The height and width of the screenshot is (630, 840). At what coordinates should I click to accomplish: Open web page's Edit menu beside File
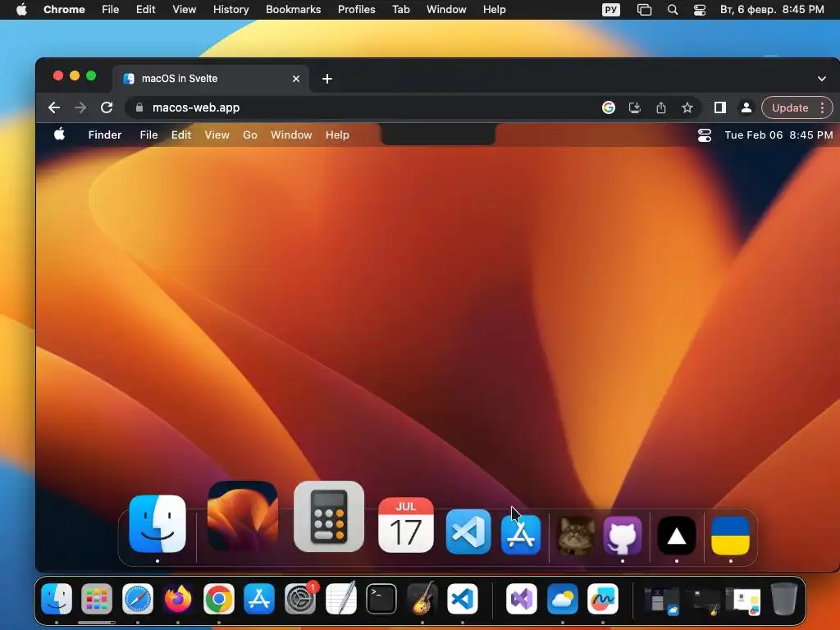pyautogui.click(x=181, y=135)
